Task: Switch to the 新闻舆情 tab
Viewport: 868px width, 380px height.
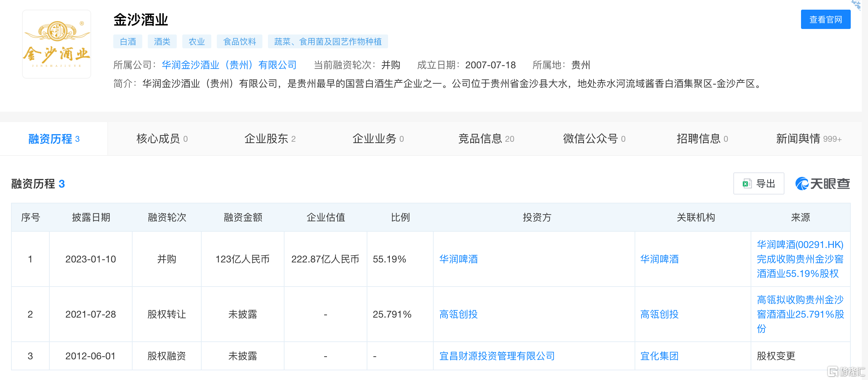Action: click(x=809, y=139)
